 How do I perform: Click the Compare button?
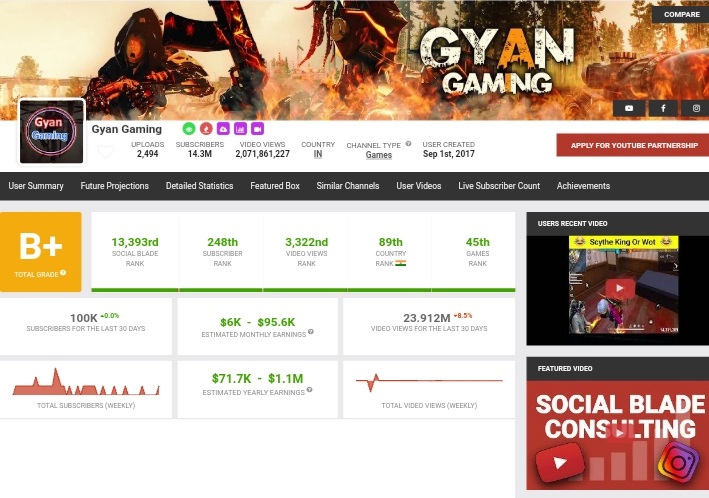(x=681, y=14)
